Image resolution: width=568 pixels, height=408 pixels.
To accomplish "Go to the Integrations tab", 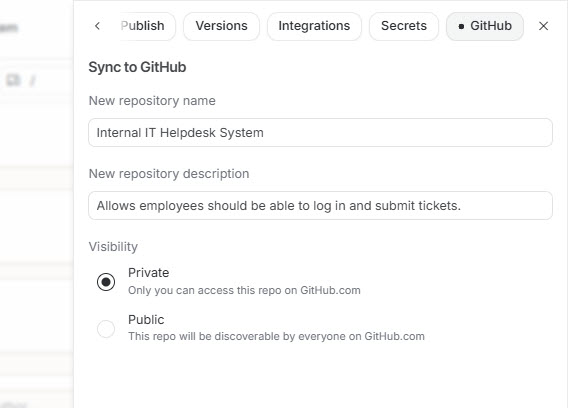I will (314, 26).
